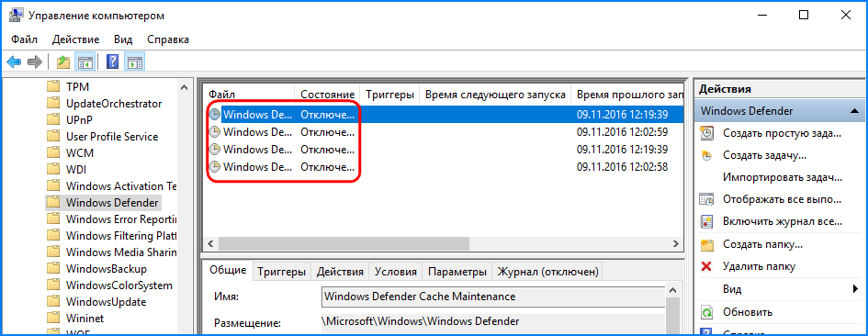Sort by the Триггеры column header
This screenshot has width=868, height=336.
point(389,95)
